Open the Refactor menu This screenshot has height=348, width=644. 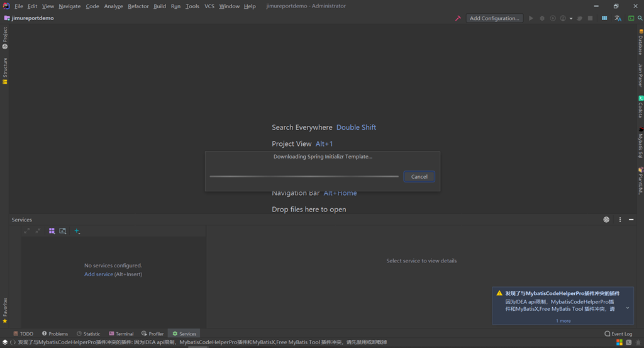click(138, 6)
